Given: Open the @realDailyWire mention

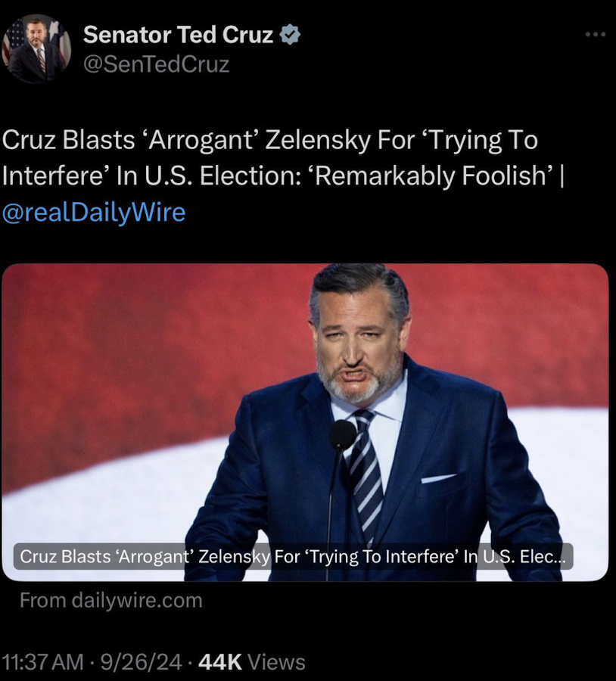Looking at the screenshot, I should [94, 212].
